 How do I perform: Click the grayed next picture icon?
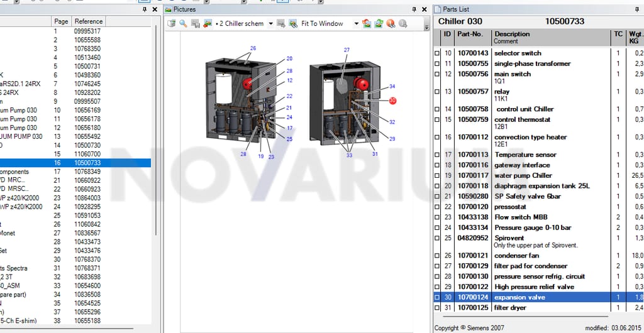pos(281,24)
